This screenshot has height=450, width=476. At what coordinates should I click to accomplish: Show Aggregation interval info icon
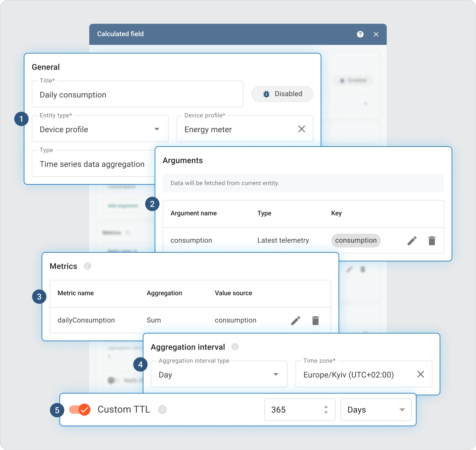[235, 347]
